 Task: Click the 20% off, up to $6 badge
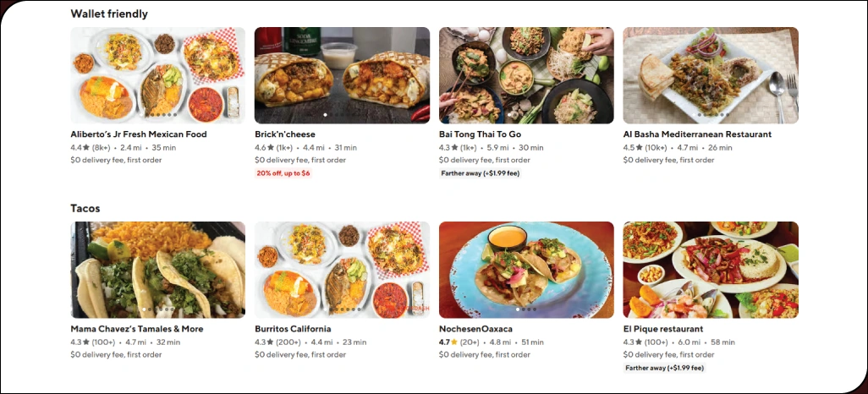(x=283, y=173)
